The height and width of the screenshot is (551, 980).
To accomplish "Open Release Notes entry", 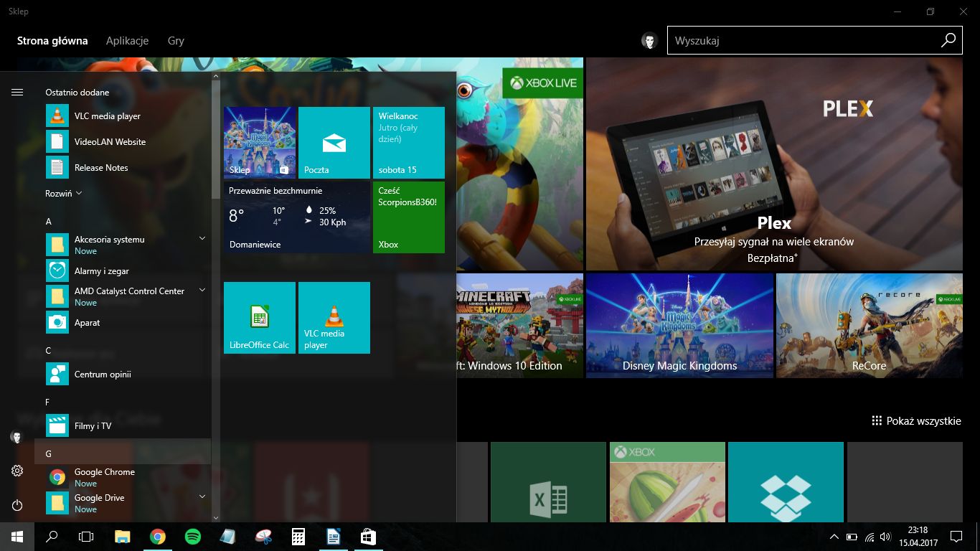I will pyautogui.click(x=122, y=168).
